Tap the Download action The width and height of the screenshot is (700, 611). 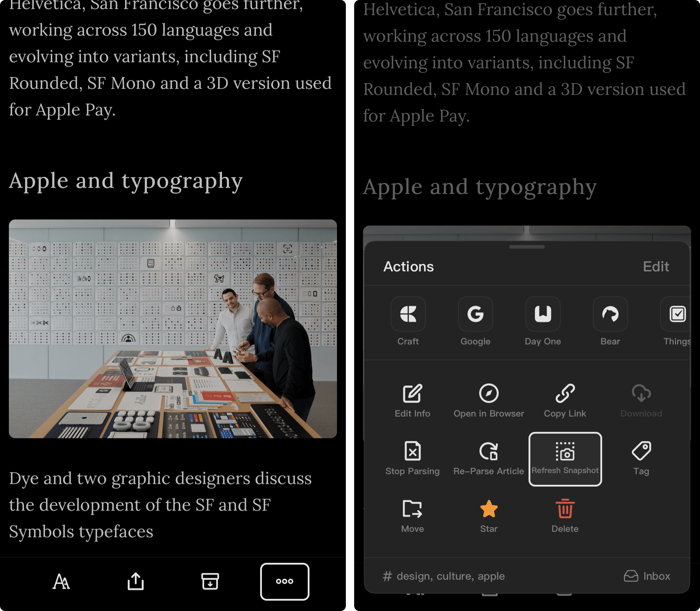pos(641,401)
